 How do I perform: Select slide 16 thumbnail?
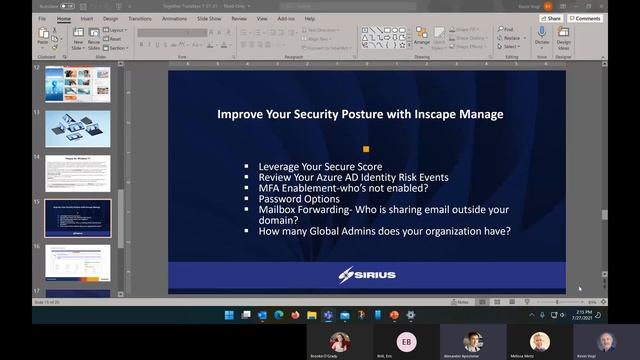[x=78, y=263]
